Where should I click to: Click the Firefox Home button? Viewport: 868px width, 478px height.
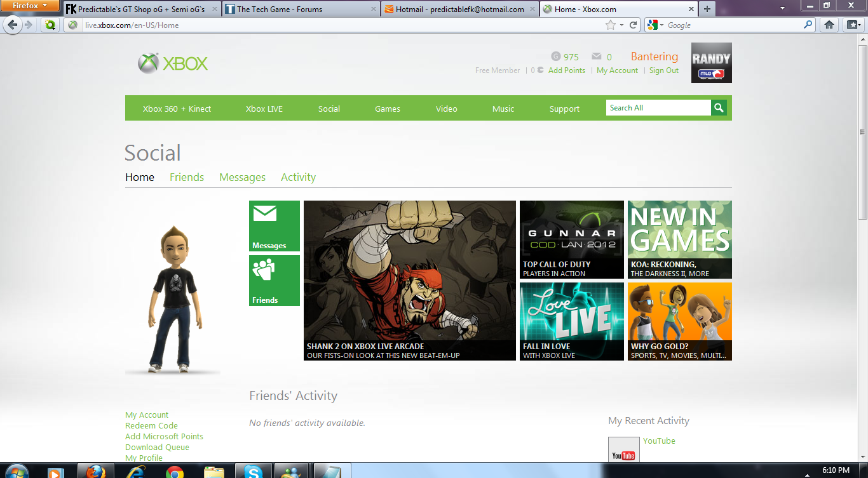coord(829,25)
